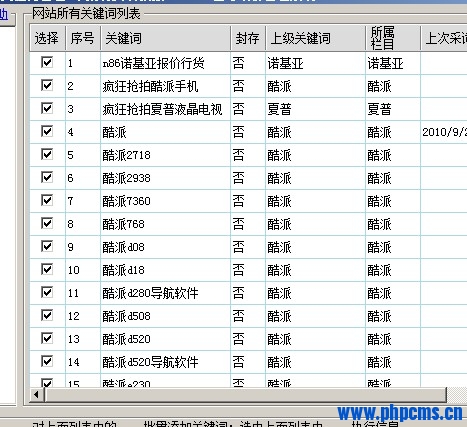The image size is (467, 427).
Task: Uncheck the checkbox for row 14 酷派d520导航软件
Action: tap(47, 361)
